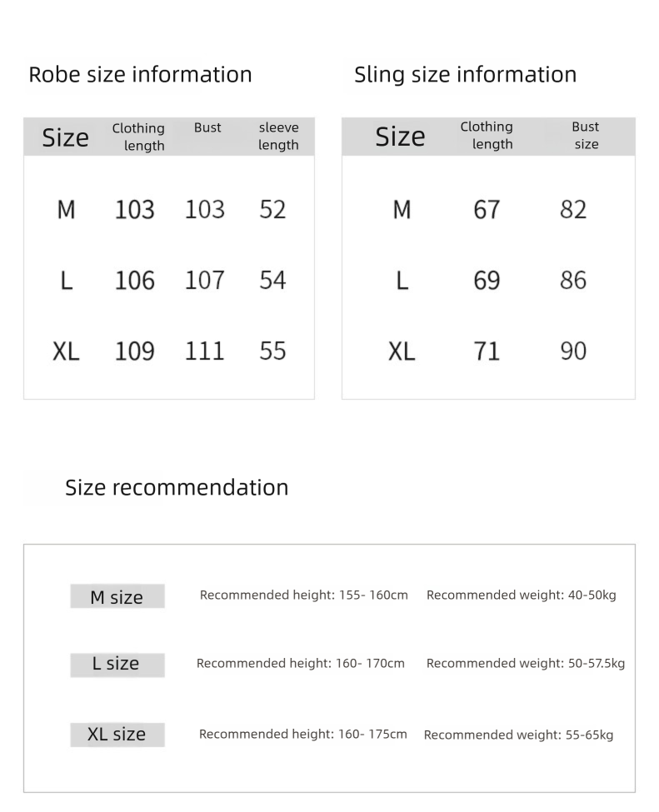
Task: Click recommended weight 50-57.5kg text
Action: pyautogui.click(x=526, y=664)
